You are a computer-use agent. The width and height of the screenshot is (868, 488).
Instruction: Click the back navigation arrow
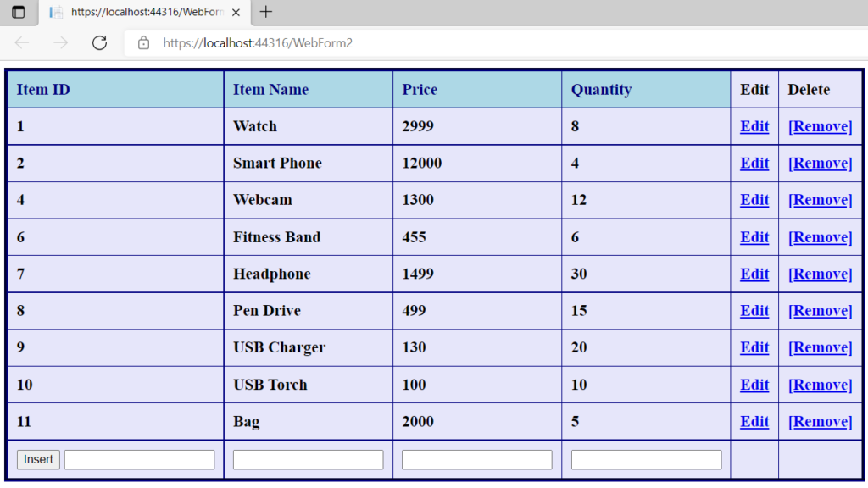[x=22, y=43]
